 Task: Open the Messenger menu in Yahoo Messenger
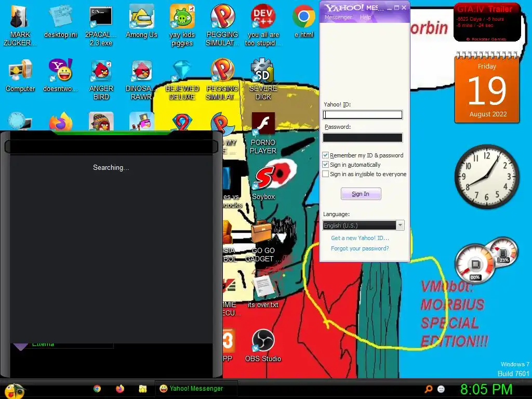(338, 17)
